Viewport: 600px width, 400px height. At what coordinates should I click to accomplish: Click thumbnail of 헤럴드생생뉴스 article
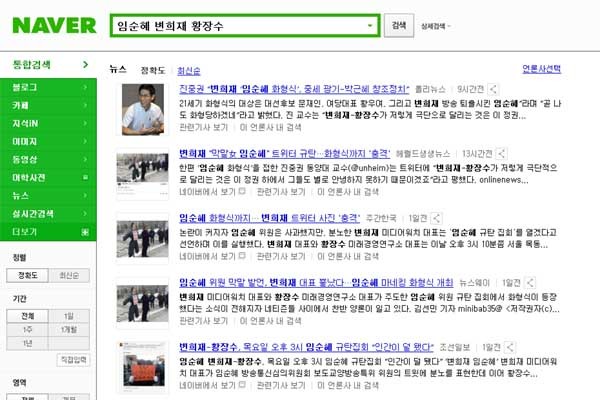(142, 174)
